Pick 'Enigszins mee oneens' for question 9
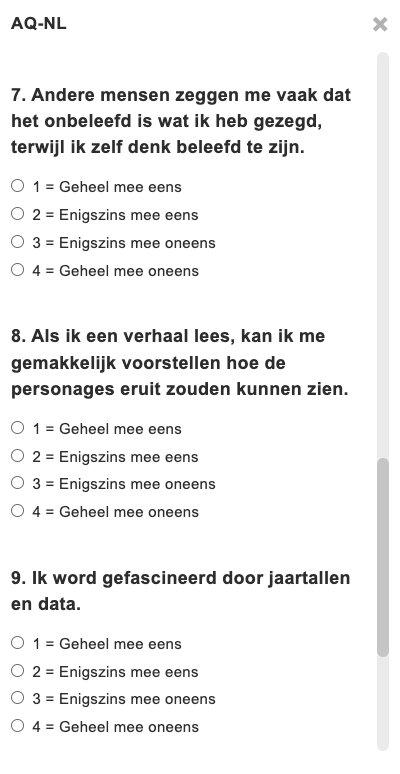Image resolution: width=400 pixels, height=774 pixels. (18, 698)
